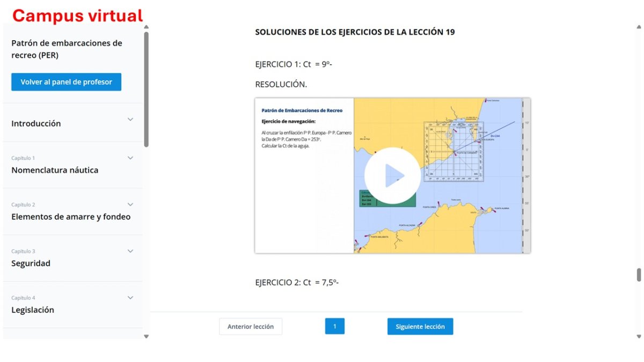Click sidebar scroll down arrow
This screenshot has height=362, width=644.
(146, 336)
